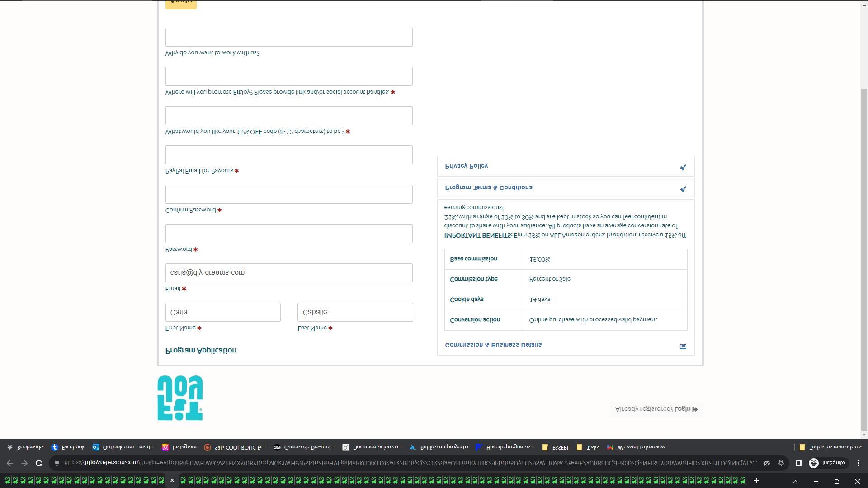Open a new tab with the plus button

tap(756, 480)
